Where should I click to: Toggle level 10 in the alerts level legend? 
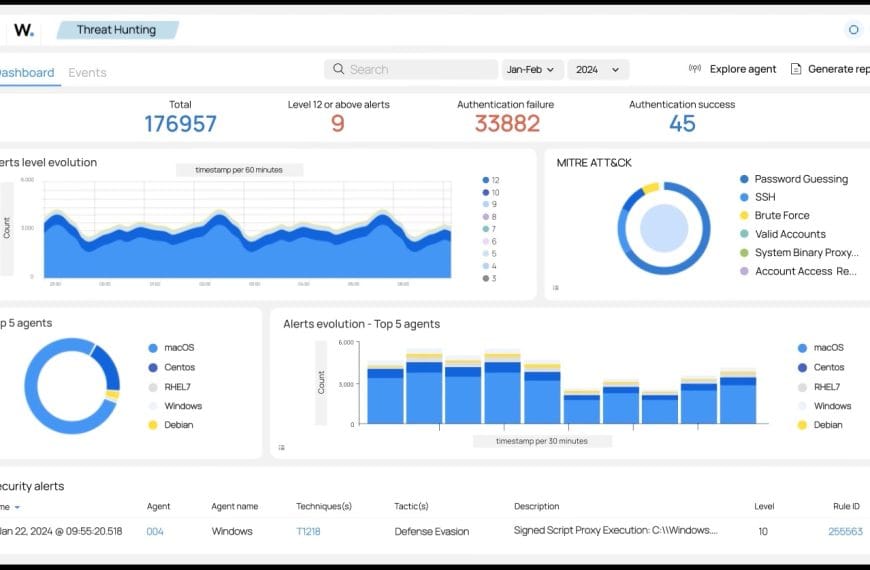point(491,192)
